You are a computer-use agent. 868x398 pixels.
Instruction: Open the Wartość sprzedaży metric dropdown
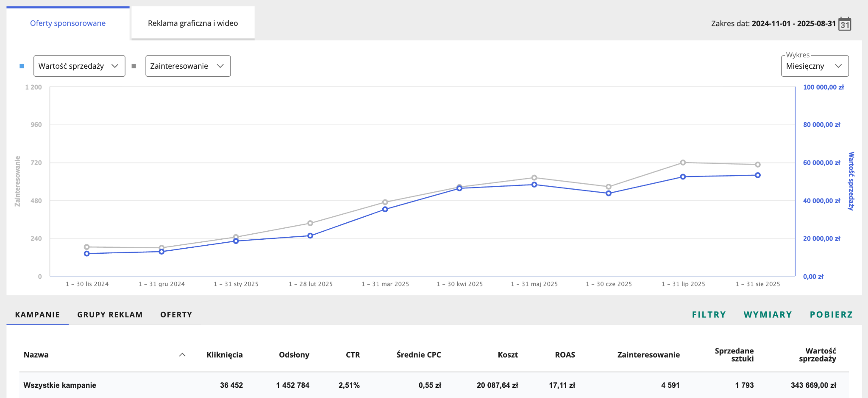pos(79,66)
